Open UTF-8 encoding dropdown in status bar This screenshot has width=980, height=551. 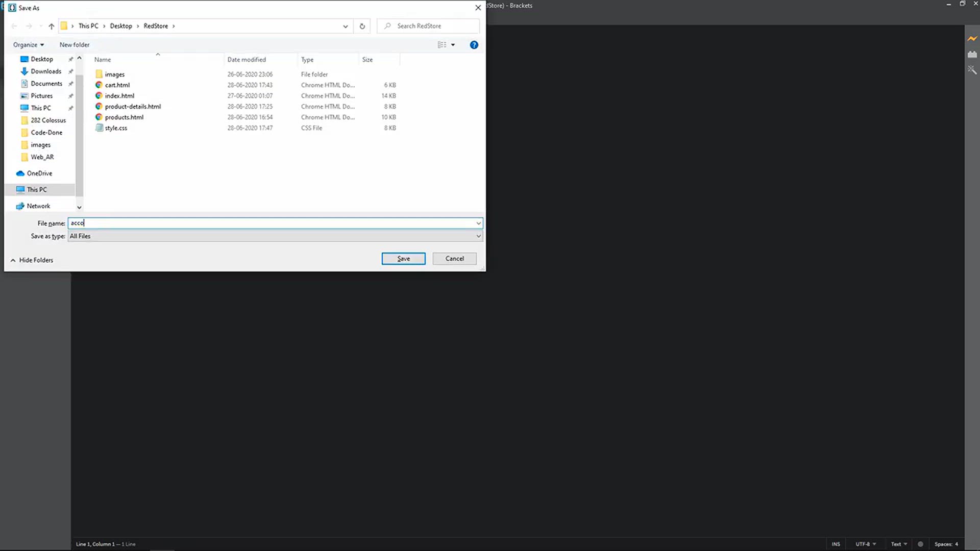[x=866, y=544]
